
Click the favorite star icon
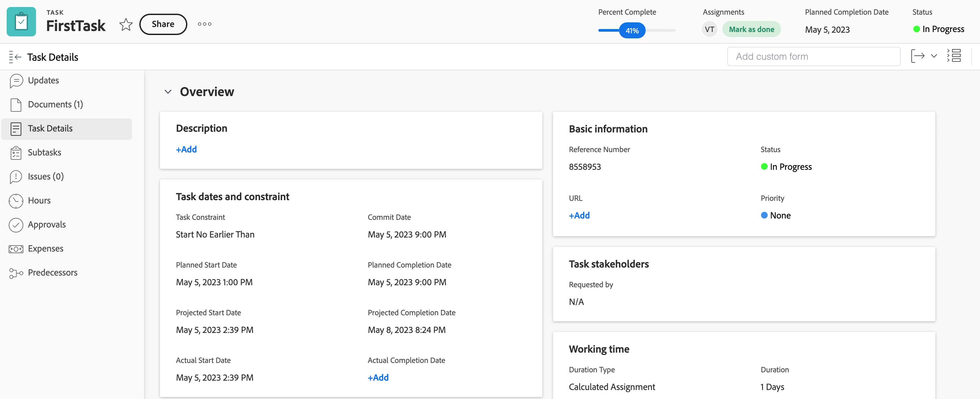pos(126,24)
